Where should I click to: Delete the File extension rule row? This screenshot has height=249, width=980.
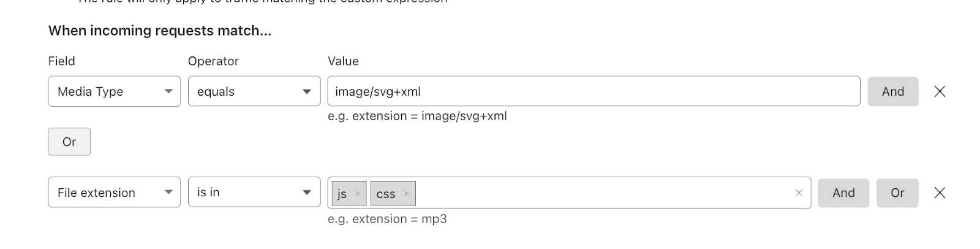pyautogui.click(x=940, y=193)
